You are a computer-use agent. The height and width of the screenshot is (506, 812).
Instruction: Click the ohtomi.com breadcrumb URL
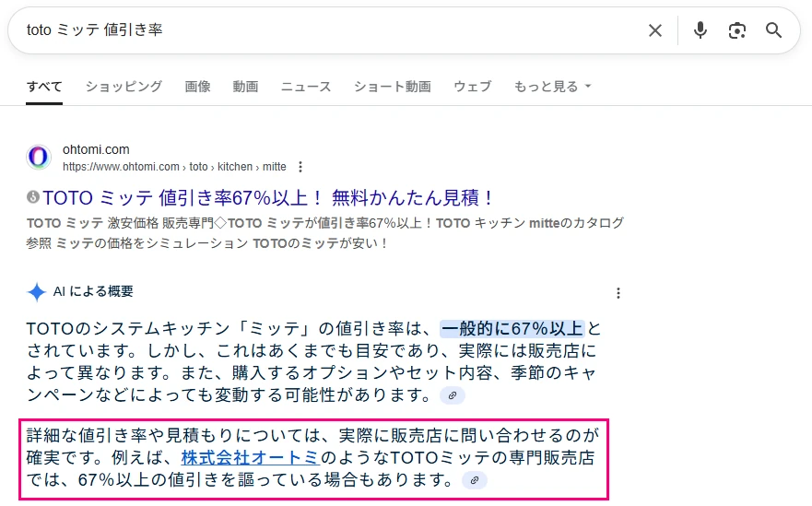tap(174, 167)
